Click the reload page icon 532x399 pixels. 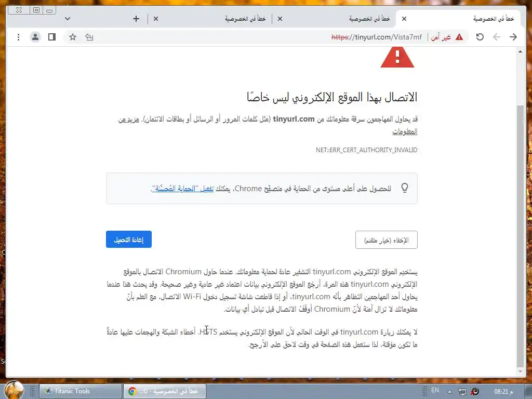coord(480,37)
